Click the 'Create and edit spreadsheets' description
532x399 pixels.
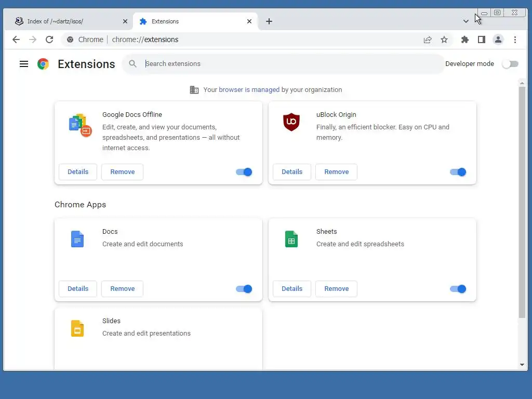coord(361,244)
